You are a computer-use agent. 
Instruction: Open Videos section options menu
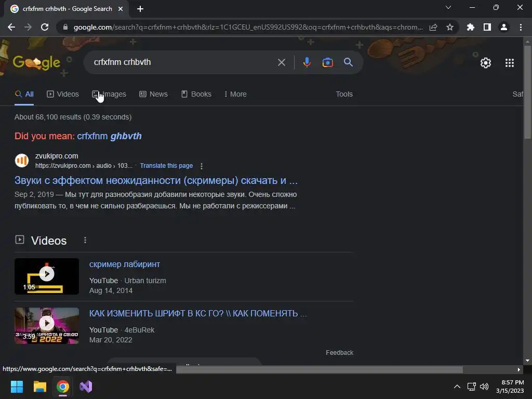(85, 240)
